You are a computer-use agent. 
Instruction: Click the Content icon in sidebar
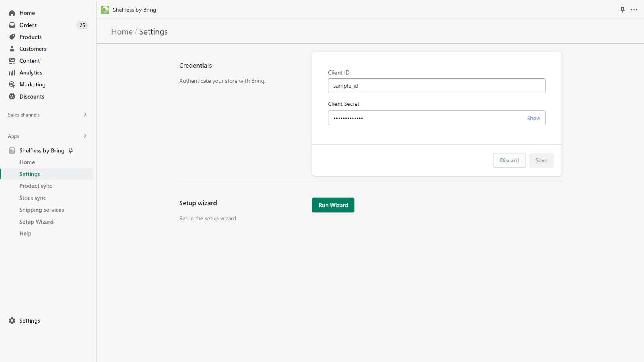coord(12,61)
